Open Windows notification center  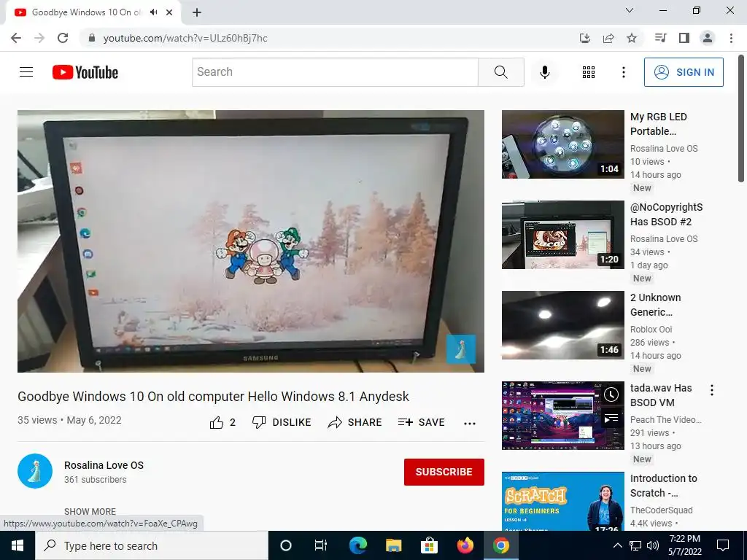(723, 545)
